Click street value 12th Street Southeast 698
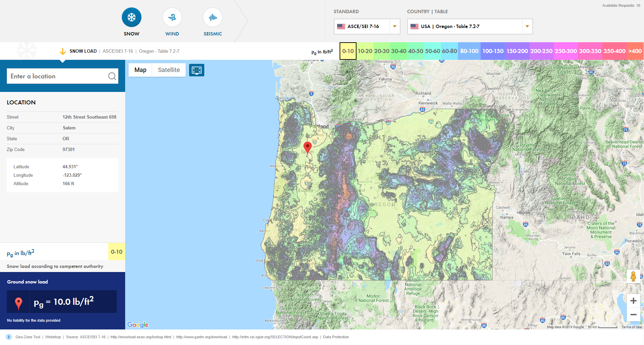Image resolution: width=644 pixels, height=345 pixels. point(89,117)
